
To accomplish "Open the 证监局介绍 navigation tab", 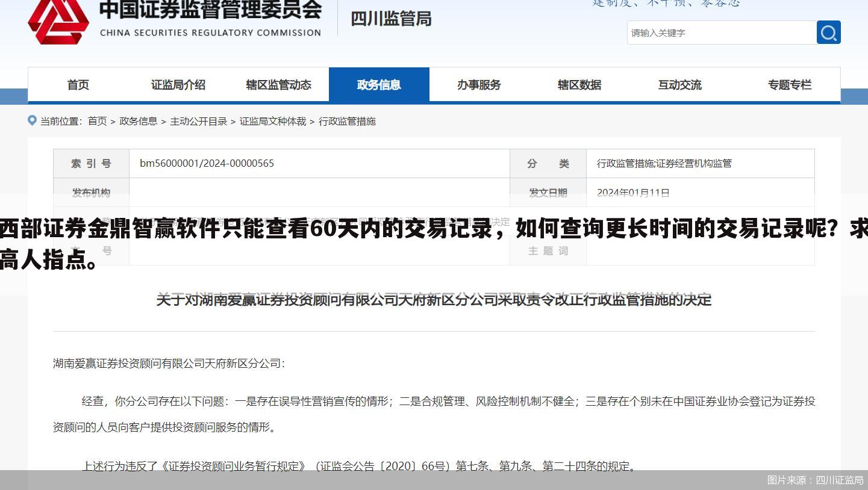I will (x=178, y=85).
